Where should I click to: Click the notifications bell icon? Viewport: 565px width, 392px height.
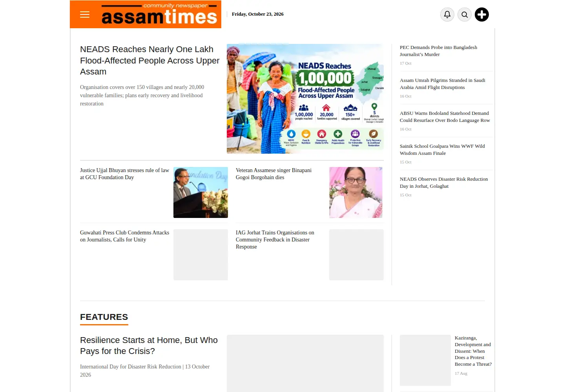447,15
